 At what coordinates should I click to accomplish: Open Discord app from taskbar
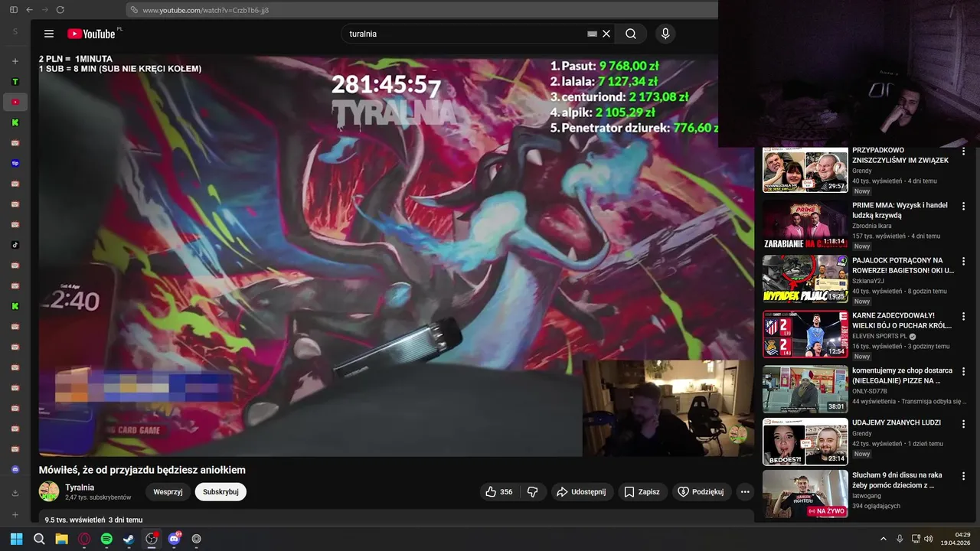coord(174,539)
